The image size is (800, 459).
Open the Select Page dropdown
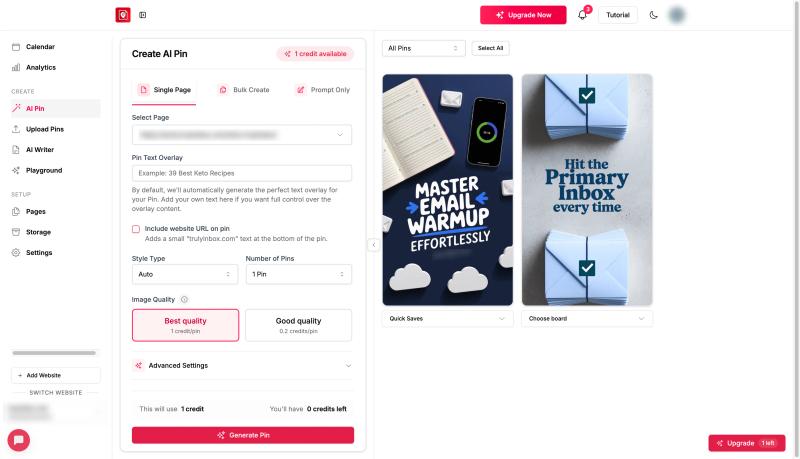[x=242, y=135]
